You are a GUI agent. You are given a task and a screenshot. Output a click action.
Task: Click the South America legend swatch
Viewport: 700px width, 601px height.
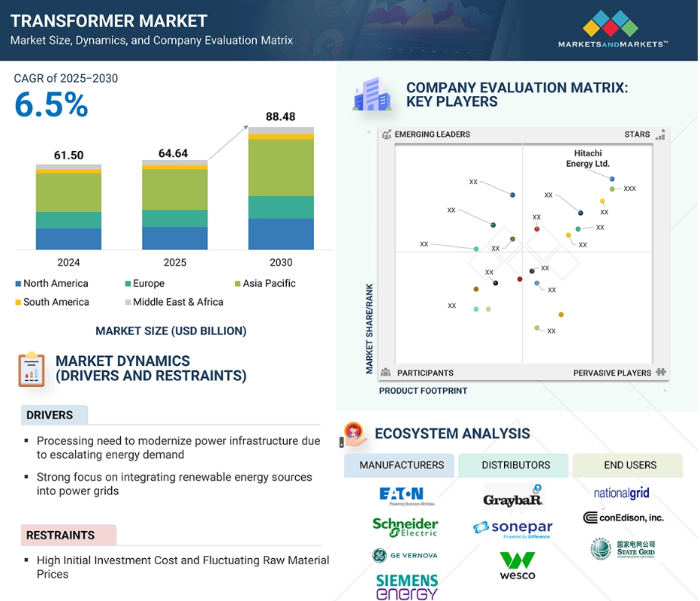pyautogui.click(x=18, y=302)
